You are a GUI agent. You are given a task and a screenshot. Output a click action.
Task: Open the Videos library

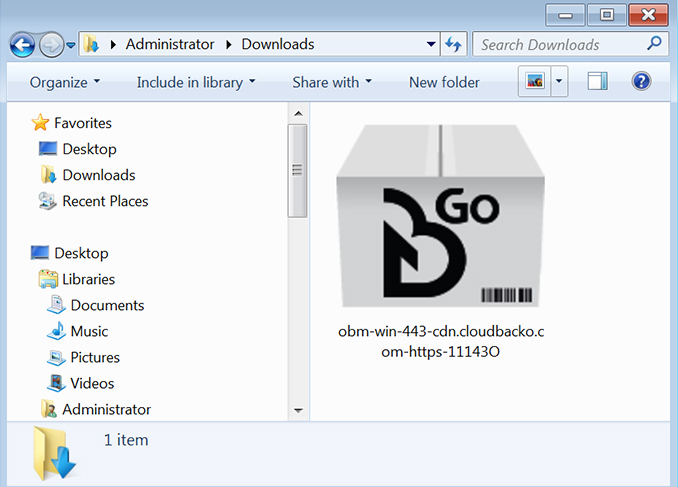click(x=92, y=383)
